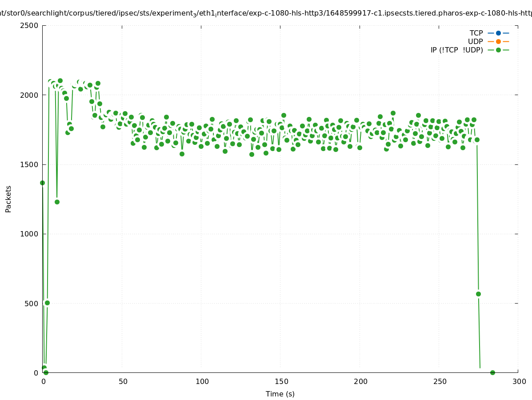
Task: Select the UDP legend label
Action: point(475,41)
